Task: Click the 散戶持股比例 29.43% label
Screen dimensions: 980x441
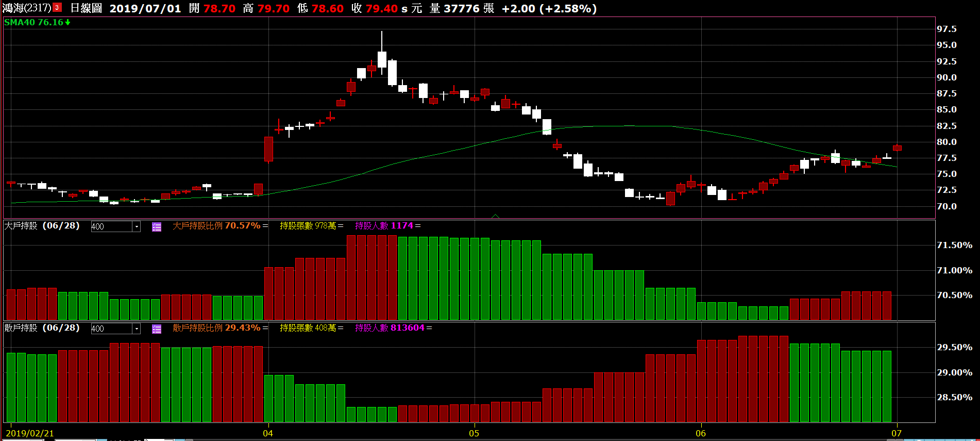Action: pyautogui.click(x=216, y=328)
